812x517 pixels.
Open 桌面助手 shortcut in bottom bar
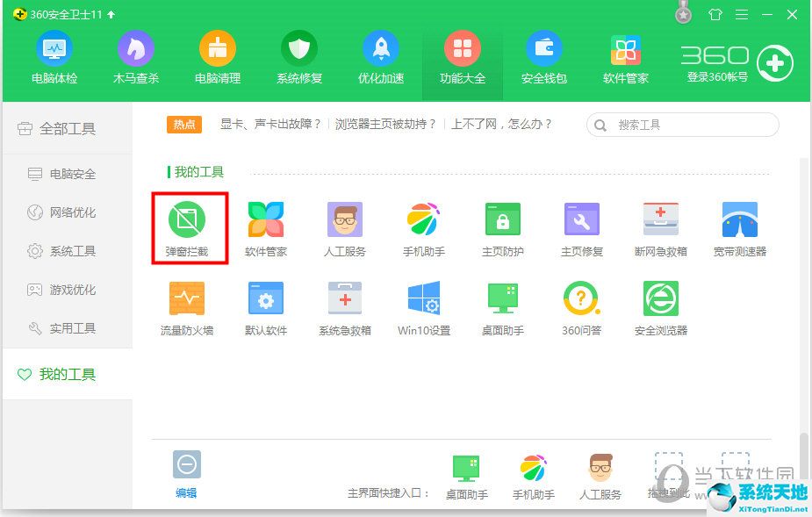(467, 478)
